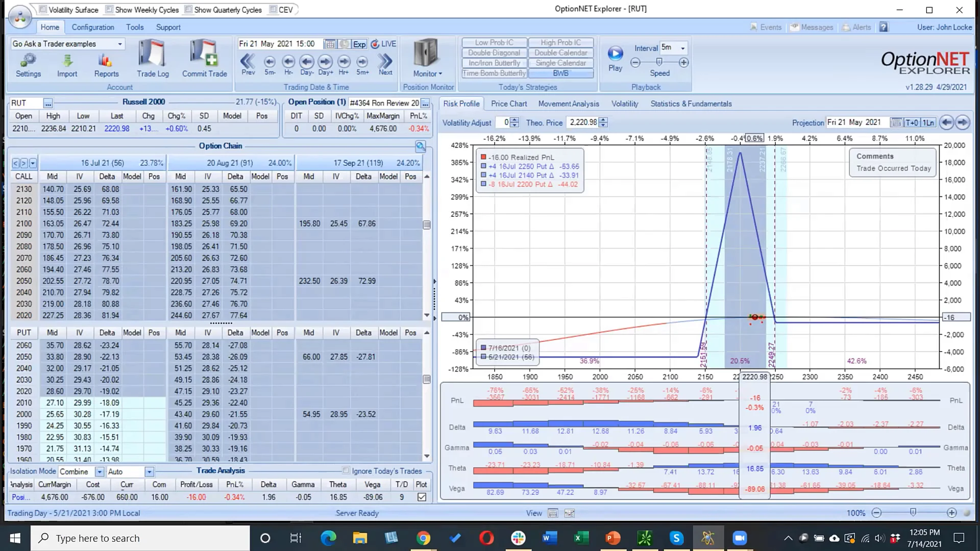Adjust the Theo. Price stepper
The height and width of the screenshot is (551, 980).
[603, 122]
